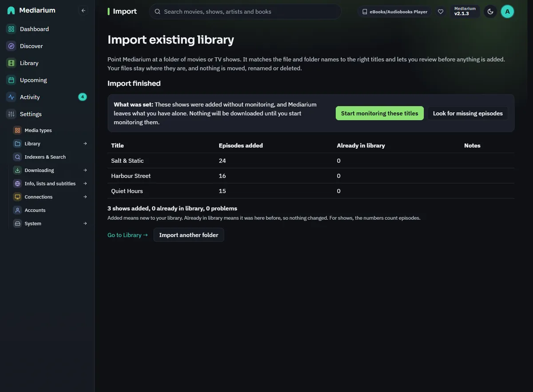Select the Salt & Static row title
The height and width of the screenshot is (392, 533).
(x=127, y=161)
